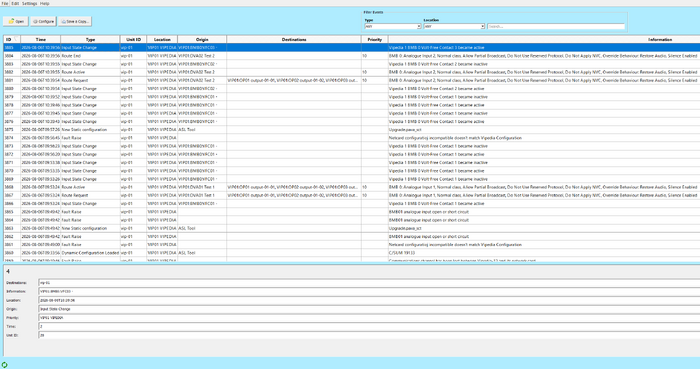This screenshot has height=369, width=700.
Task: Open the File menu
Action: point(4,3)
